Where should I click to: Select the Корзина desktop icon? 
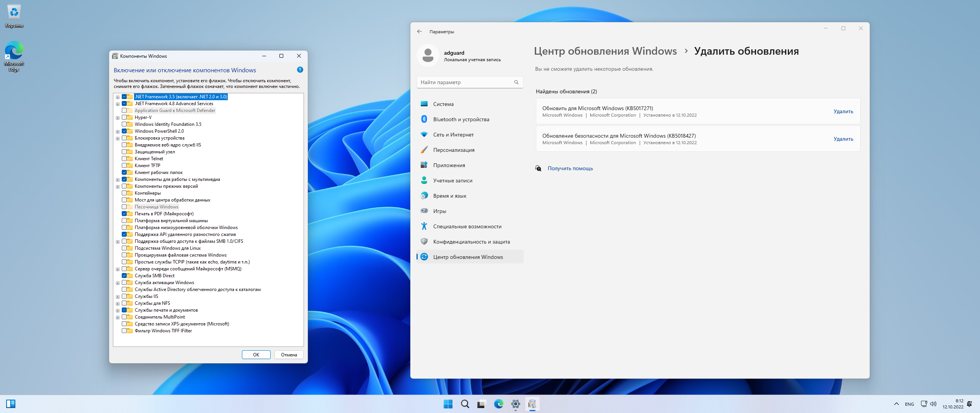click(14, 16)
